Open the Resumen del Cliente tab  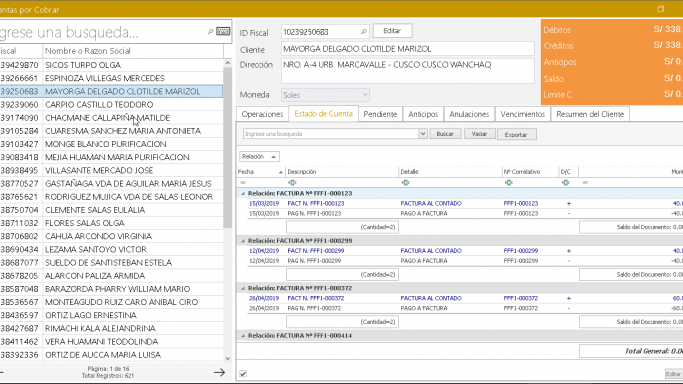pyautogui.click(x=590, y=114)
